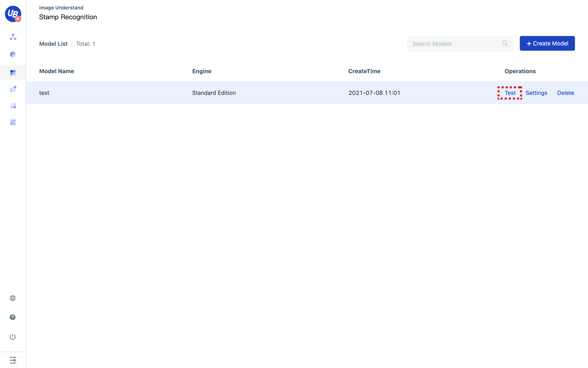588x368 pixels.
Task: Open the three-dot cluster sidebar icon
Action: click(x=13, y=37)
